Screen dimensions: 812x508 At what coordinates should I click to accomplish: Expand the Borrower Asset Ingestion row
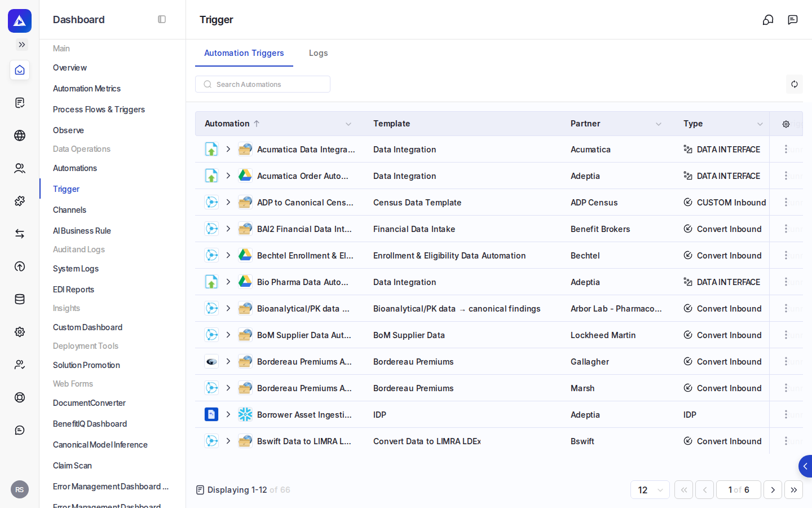click(228, 414)
